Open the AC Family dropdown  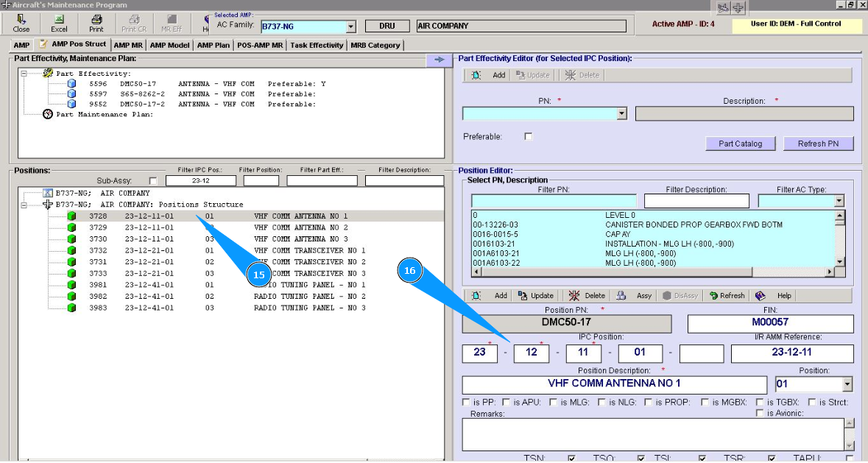point(351,26)
